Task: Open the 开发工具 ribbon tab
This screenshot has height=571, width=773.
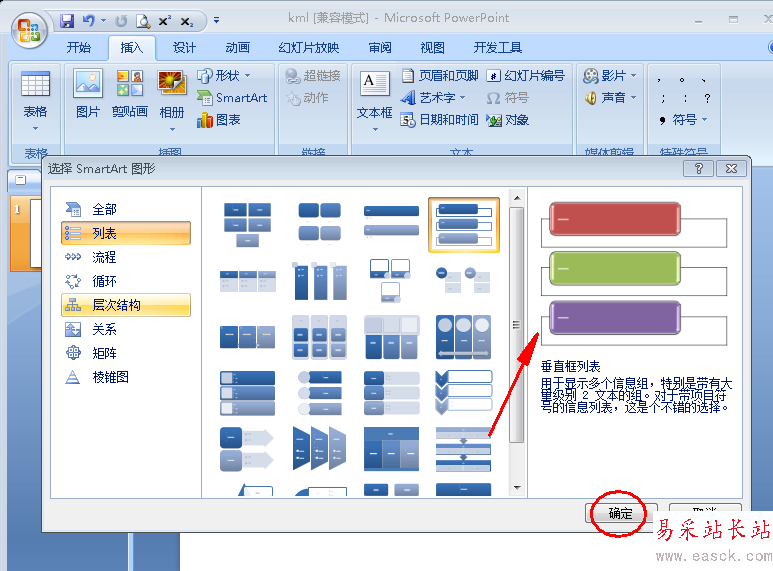Action: click(497, 47)
